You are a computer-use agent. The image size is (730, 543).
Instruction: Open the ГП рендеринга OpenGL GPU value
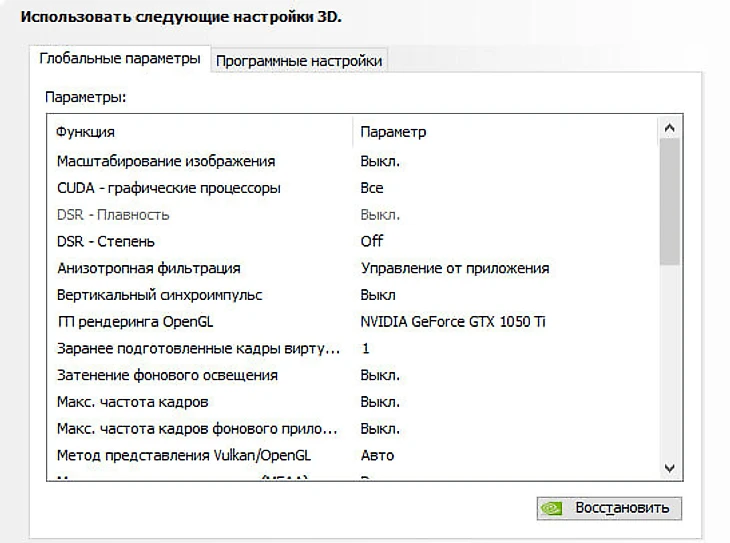coord(453,322)
